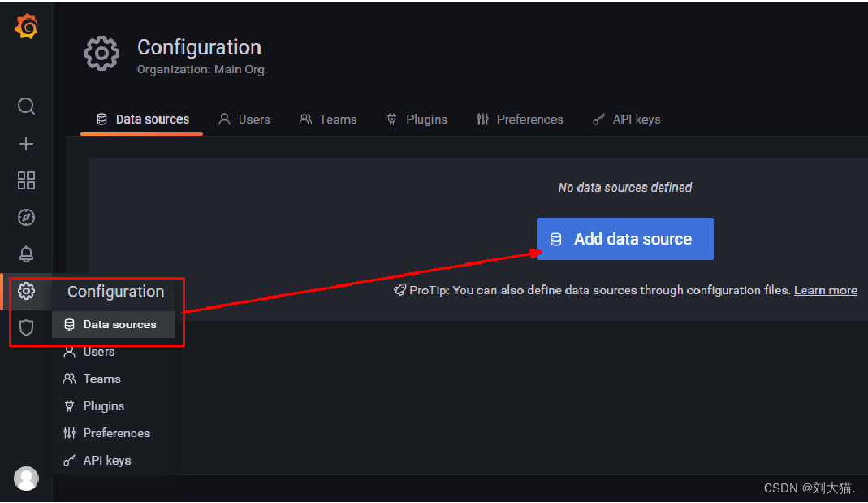The image size is (868, 503).
Task: Switch to the Teams tab
Action: 328,119
